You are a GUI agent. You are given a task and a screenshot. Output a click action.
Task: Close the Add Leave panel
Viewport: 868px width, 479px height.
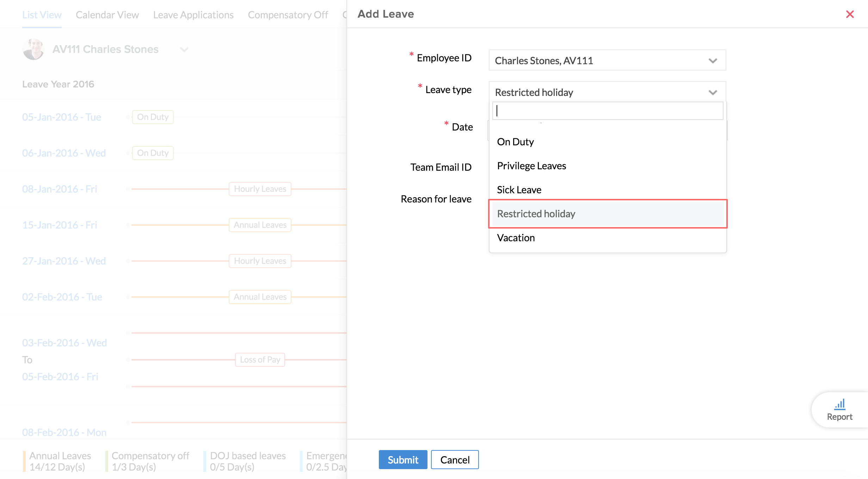(x=850, y=14)
